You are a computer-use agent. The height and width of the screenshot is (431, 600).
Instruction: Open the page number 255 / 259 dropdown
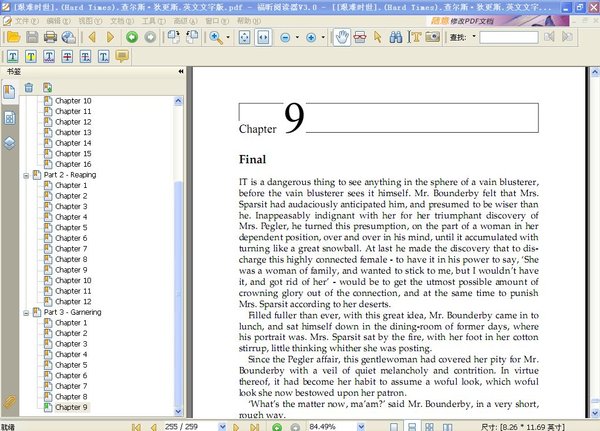[222, 427]
